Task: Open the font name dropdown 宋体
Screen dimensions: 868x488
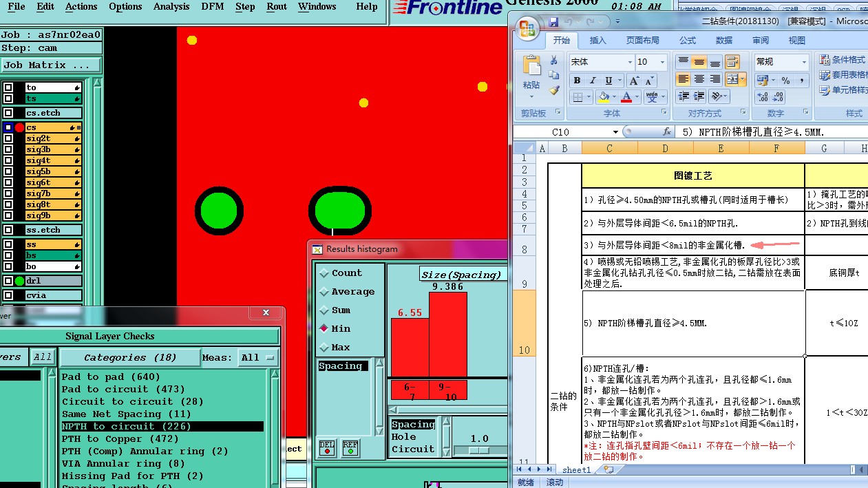Action: (x=629, y=62)
